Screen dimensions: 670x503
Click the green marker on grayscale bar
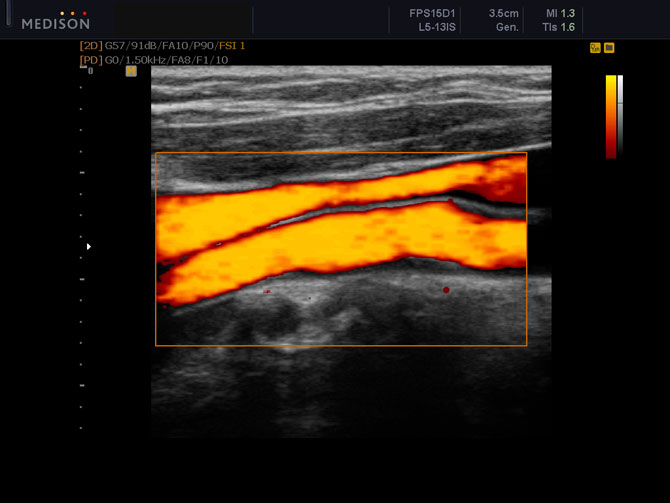tap(620, 103)
